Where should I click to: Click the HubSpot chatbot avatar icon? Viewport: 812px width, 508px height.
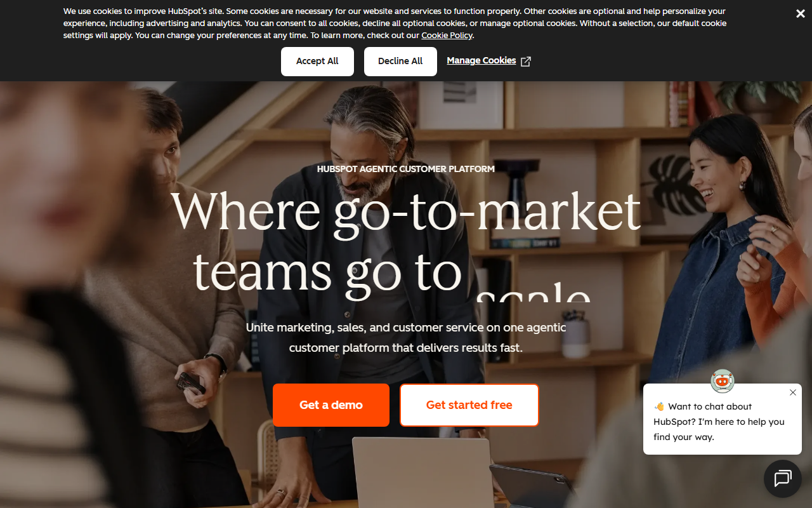[x=722, y=381]
